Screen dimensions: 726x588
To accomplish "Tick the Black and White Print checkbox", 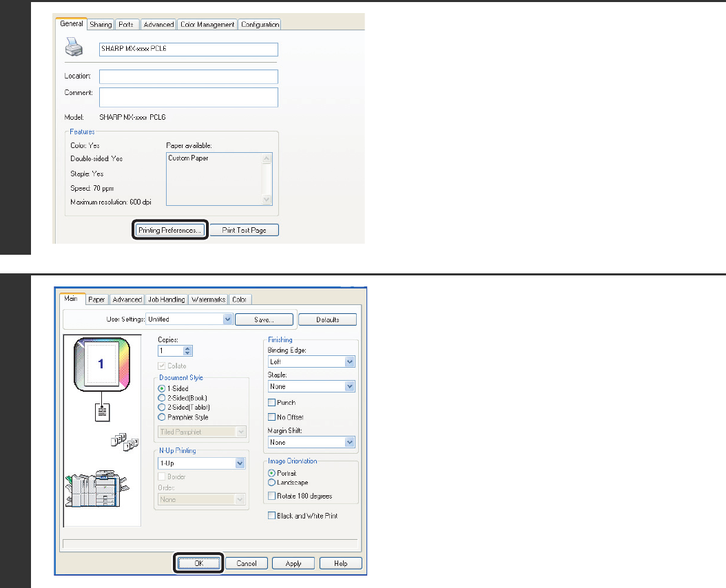I will (x=272, y=516).
